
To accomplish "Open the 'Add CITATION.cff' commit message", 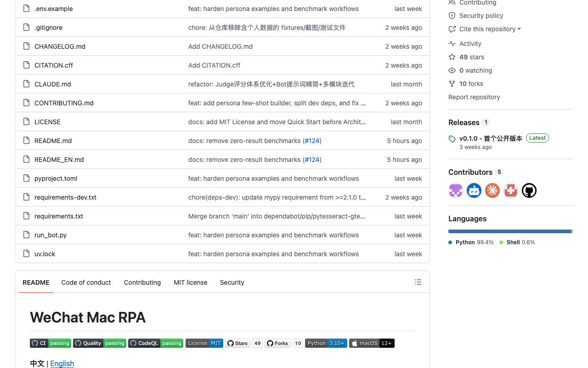I will point(214,65).
